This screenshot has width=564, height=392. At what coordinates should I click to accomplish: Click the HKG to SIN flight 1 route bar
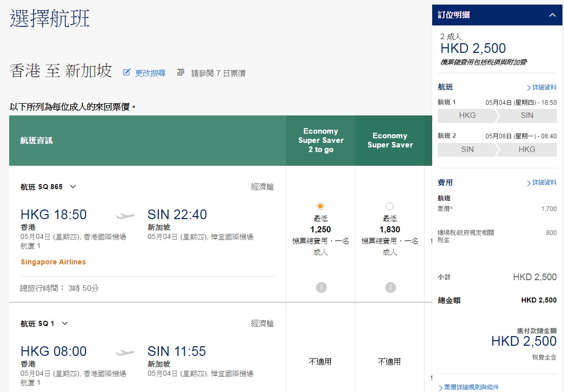tap(497, 115)
